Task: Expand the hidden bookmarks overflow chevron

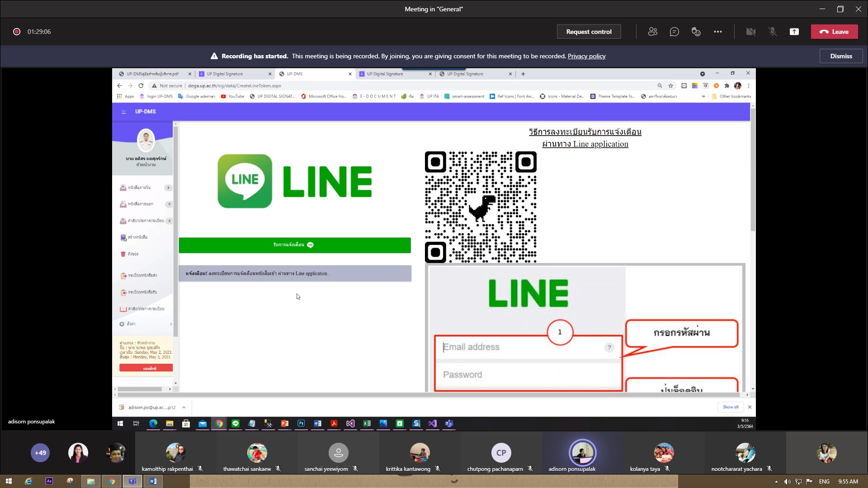Action: coord(703,96)
